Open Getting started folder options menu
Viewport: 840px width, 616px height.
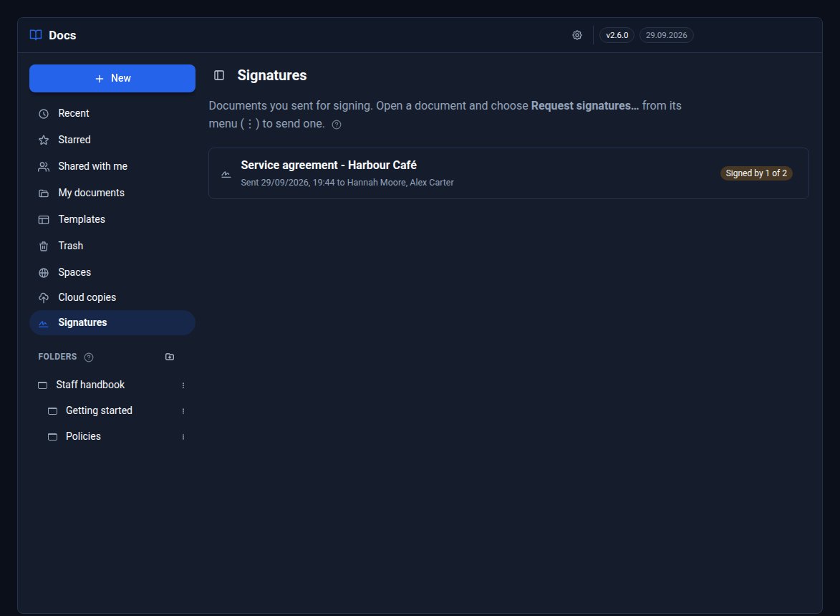(183, 411)
